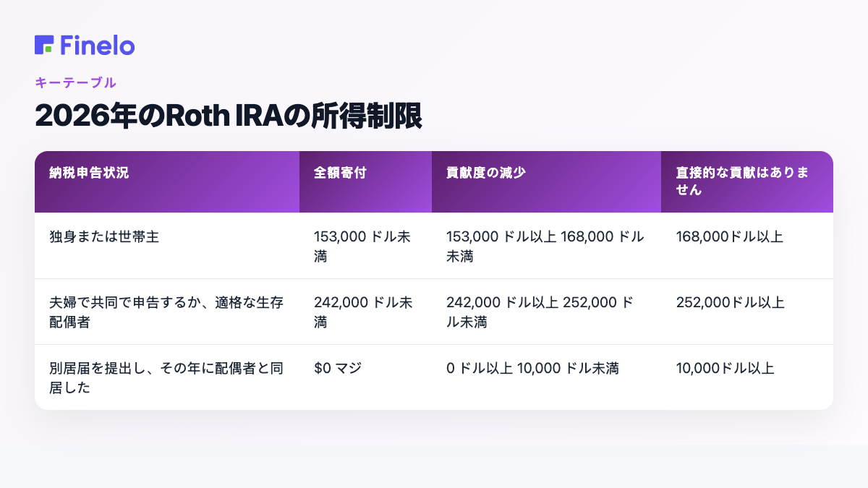The image size is (868, 488).
Task: Click the 全額寄付 column header
Action: pyautogui.click(x=365, y=181)
